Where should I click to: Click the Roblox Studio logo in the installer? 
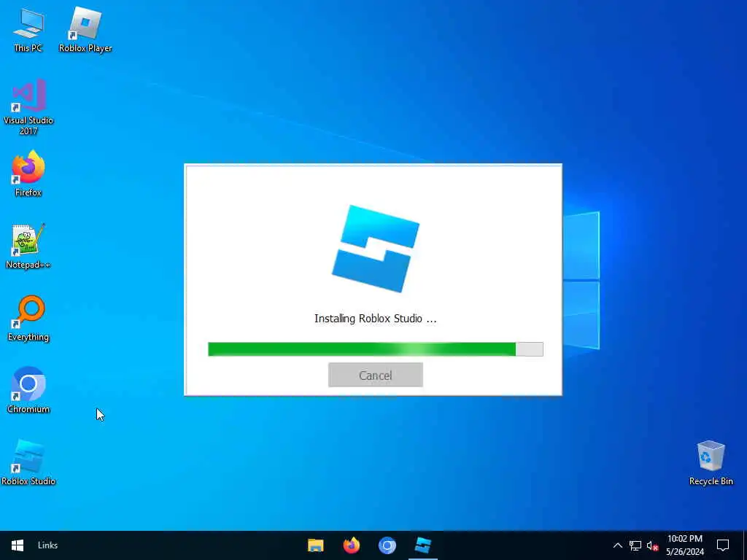376,248
